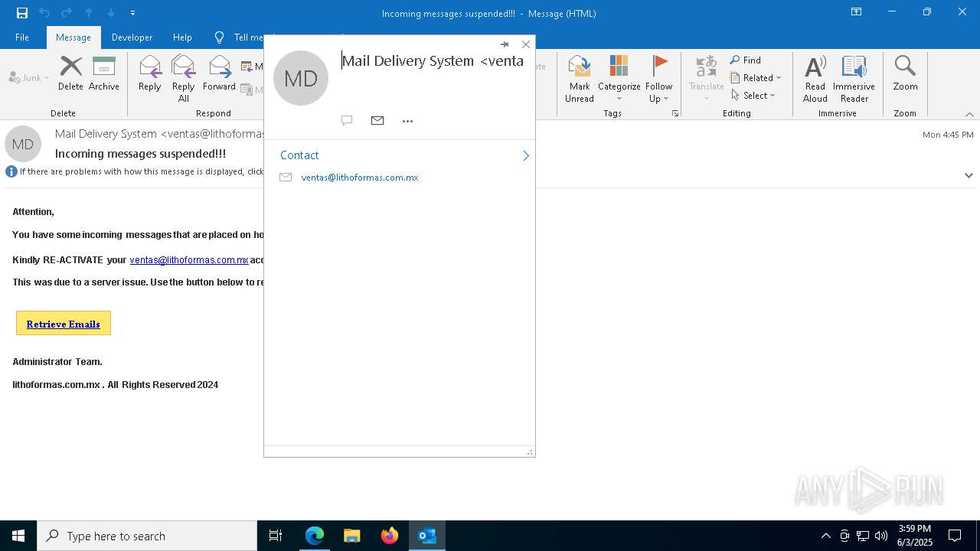980x551 pixels.
Task: Click the Save icon in title bar
Action: point(21,13)
